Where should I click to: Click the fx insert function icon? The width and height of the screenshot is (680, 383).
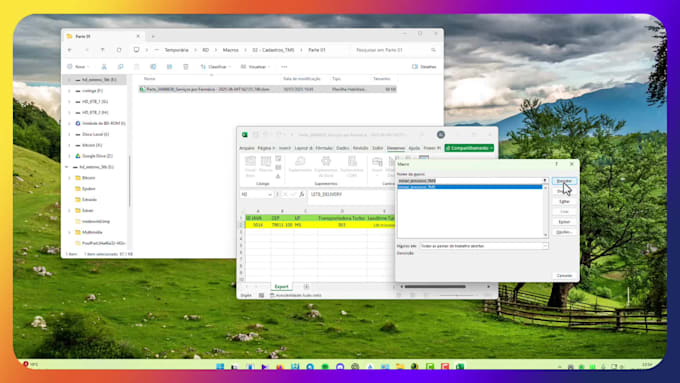302,194
